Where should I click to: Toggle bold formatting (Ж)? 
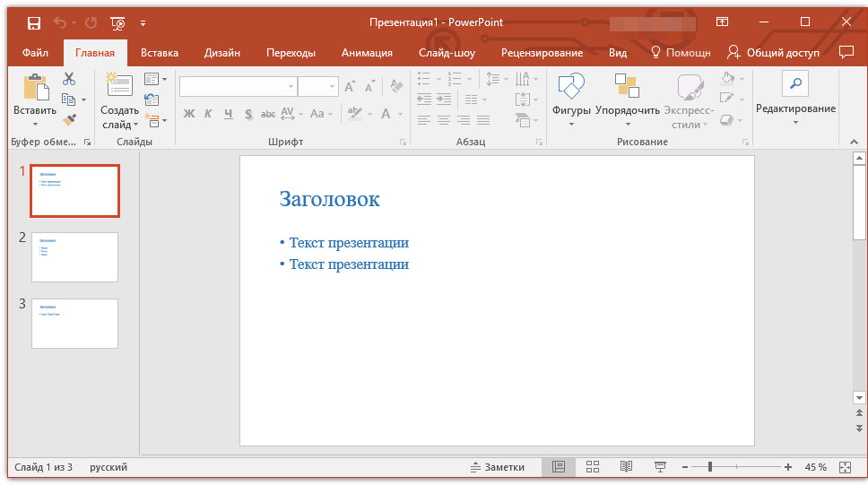189,114
